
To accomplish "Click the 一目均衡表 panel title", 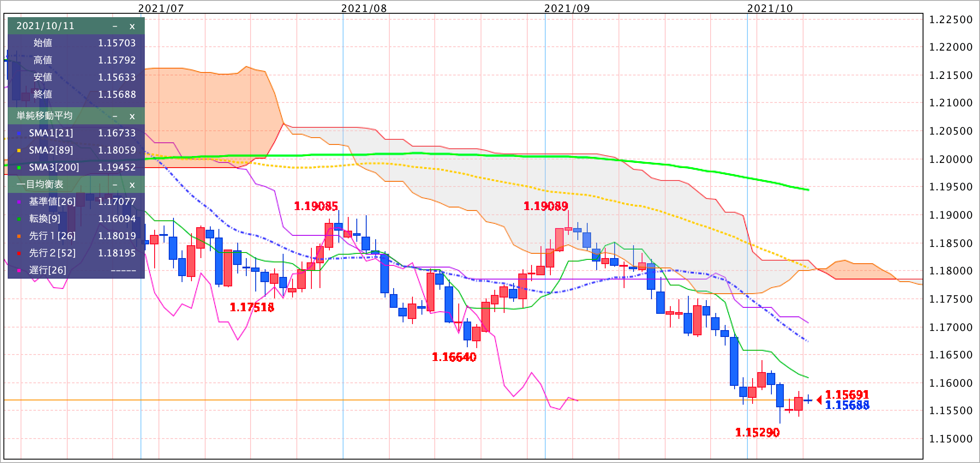I will click(40, 184).
